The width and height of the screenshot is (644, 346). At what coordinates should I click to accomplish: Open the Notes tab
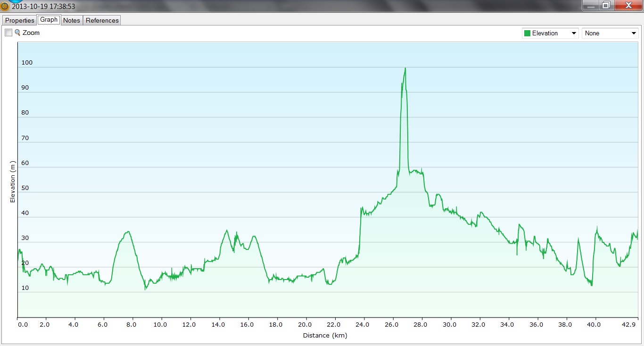tap(72, 20)
